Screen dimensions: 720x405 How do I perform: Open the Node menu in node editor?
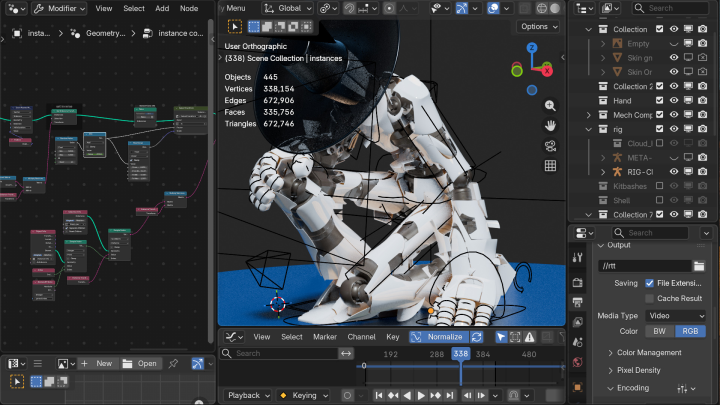click(189, 8)
